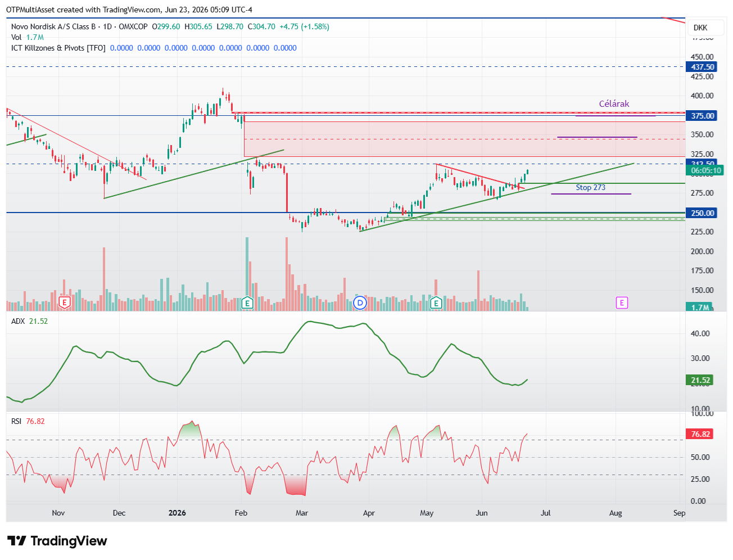Click the red RSI 76.82 axis label
The height and width of the screenshot is (560, 733).
point(700,434)
